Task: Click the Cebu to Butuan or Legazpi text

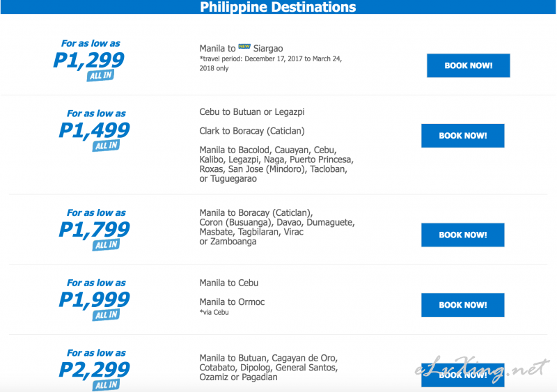Action: 252,112
